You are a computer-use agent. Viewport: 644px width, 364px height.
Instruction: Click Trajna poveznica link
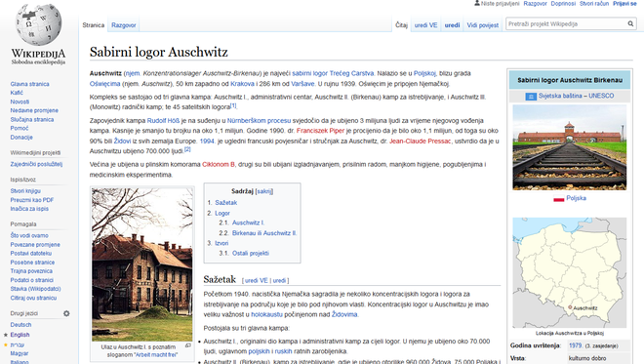31,271
